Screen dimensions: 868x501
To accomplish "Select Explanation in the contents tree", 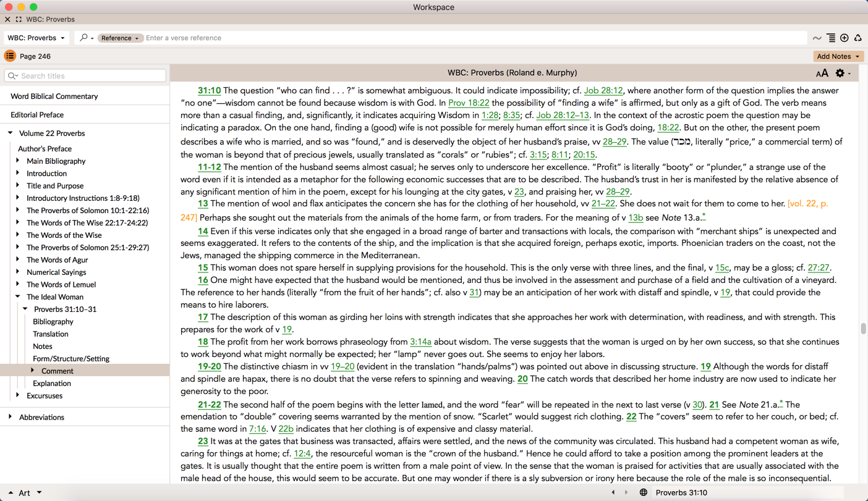I will click(52, 384).
